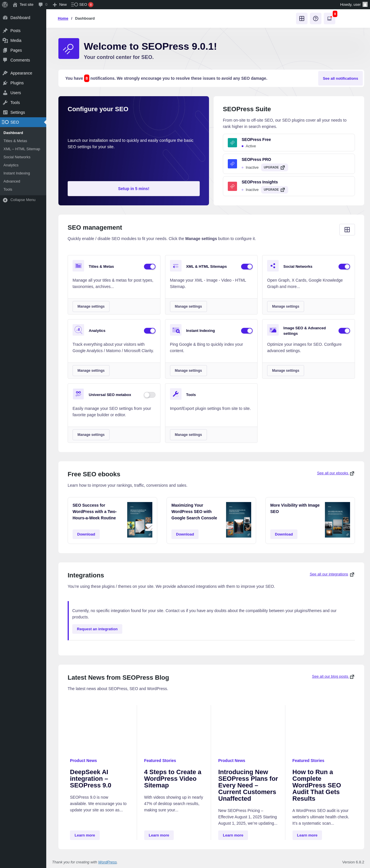Click the grid layout icon in SEO management
Screen dimensions: 370x868
(347, 229)
